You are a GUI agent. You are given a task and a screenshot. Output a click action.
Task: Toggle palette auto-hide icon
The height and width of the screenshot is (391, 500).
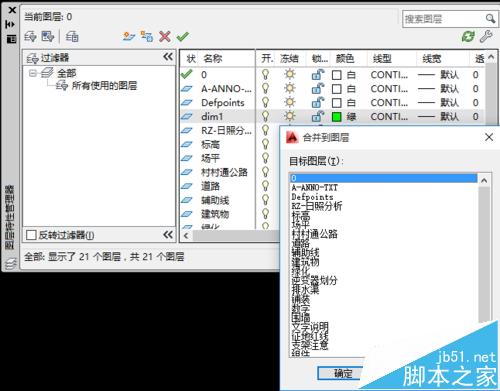point(10,24)
